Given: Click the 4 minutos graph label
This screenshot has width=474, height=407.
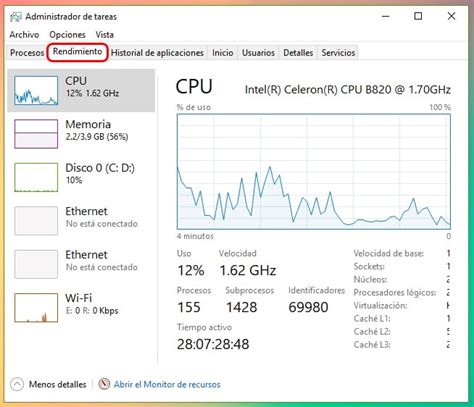Looking at the screenshot, I should point(195,236).
